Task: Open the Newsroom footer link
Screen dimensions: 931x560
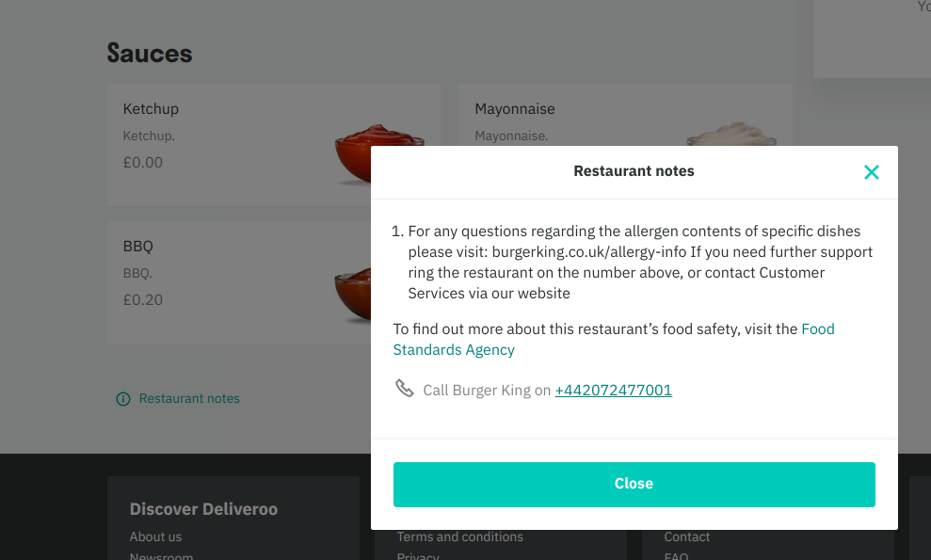Action: click(161, 556)
